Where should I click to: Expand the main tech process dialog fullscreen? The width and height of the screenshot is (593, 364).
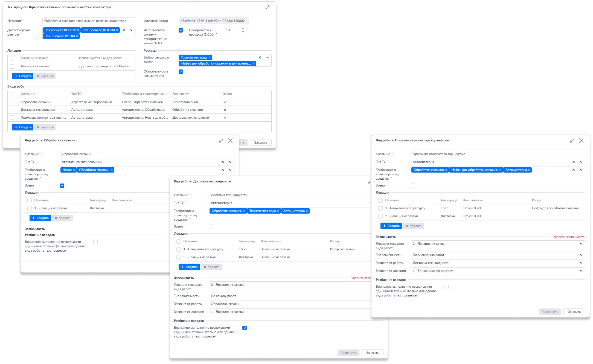point(267,7)
